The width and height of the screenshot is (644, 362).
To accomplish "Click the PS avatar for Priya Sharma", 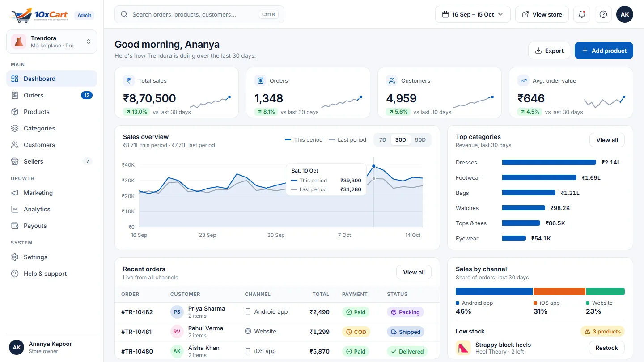I will coord(177,312).
